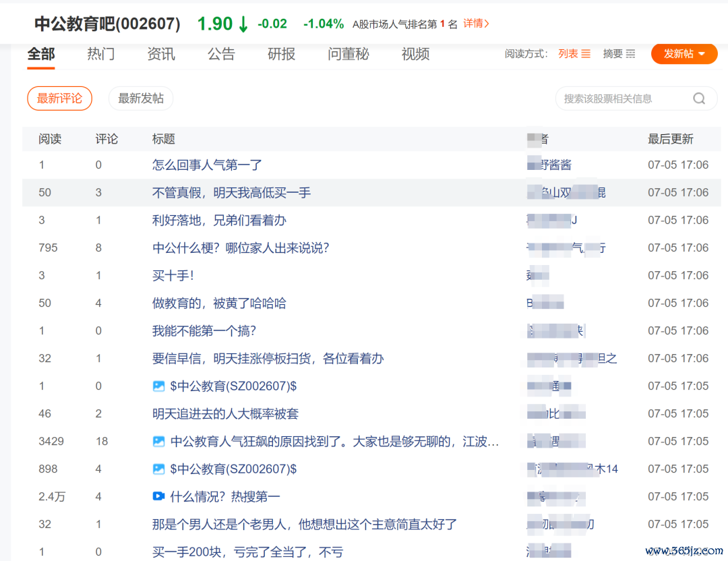Click image icon on post with 898 reads
The image size is (728, 561).
point(159,469)
